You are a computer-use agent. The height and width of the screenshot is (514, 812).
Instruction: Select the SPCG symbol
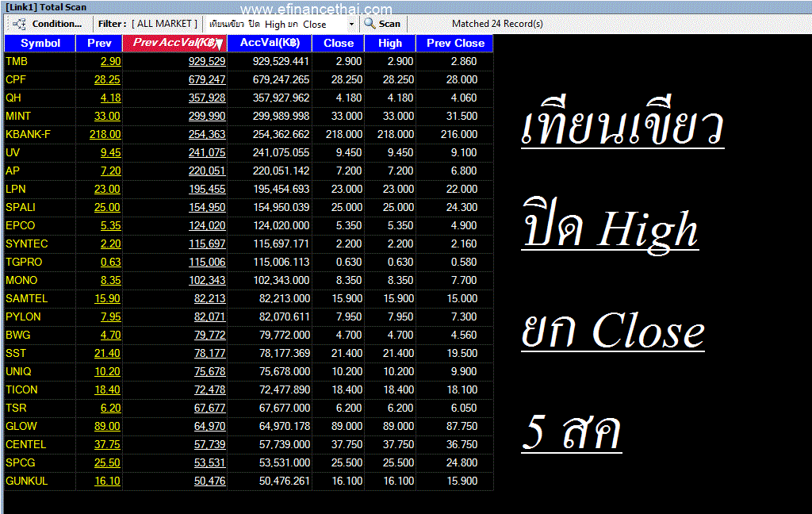20,462
